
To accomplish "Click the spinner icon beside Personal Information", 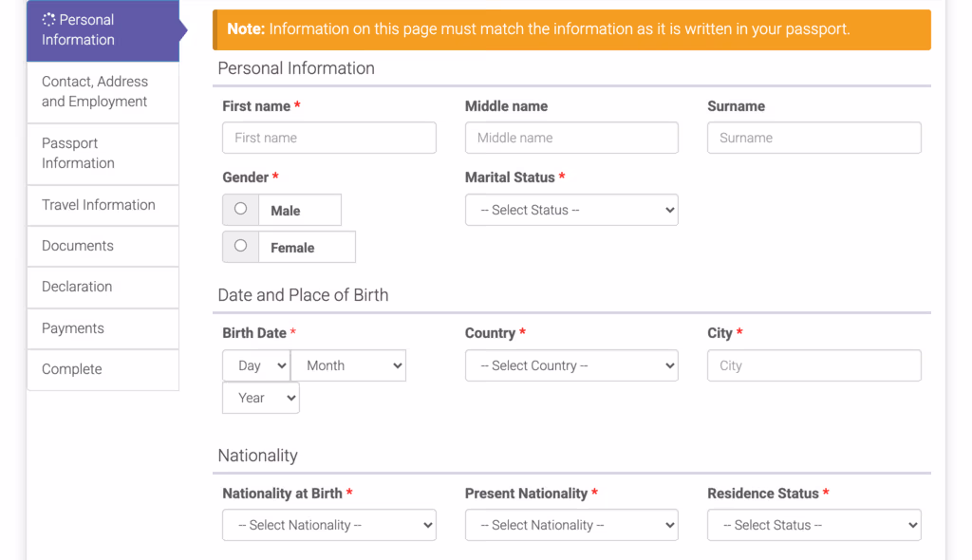I will (49, 20).
